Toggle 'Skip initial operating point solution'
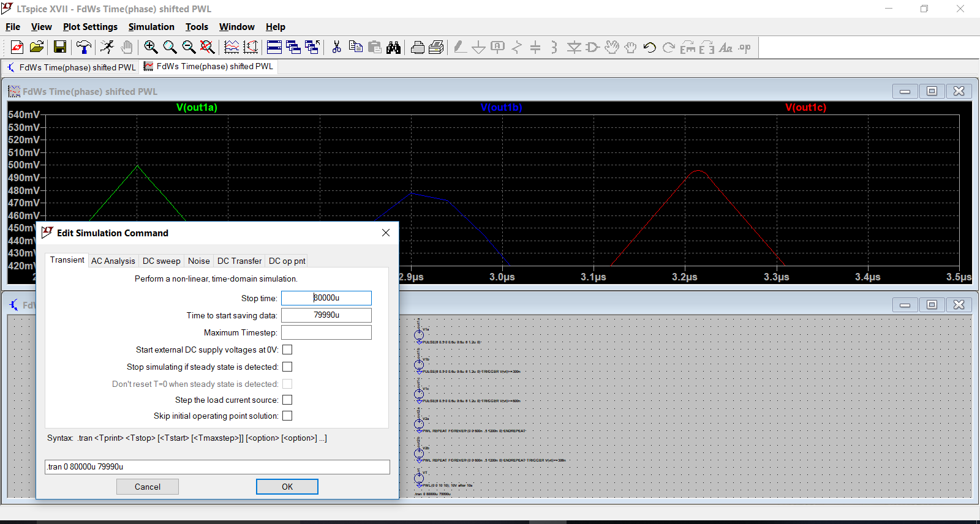This screenshot has width=980, height=524. (x=287, y=416)
